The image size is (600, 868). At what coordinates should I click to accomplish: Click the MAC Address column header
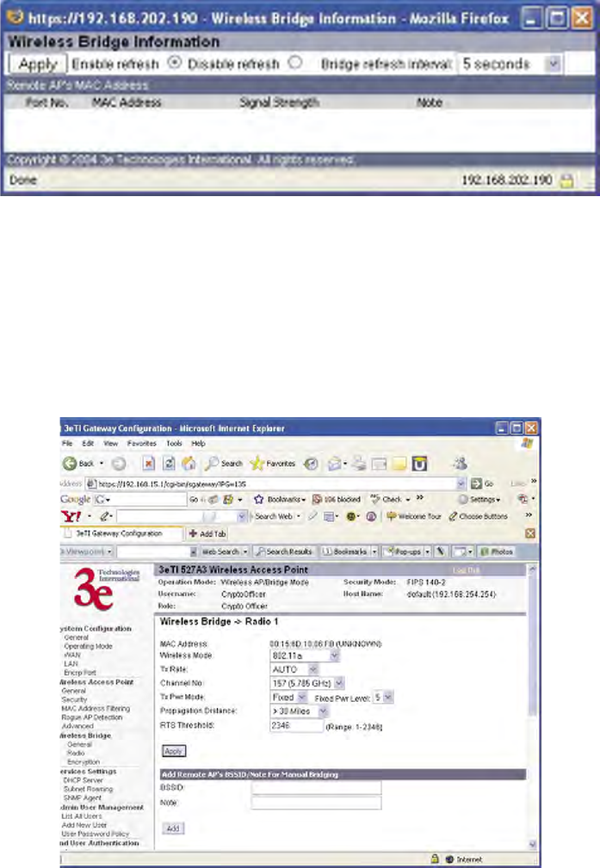coord(127,102)
